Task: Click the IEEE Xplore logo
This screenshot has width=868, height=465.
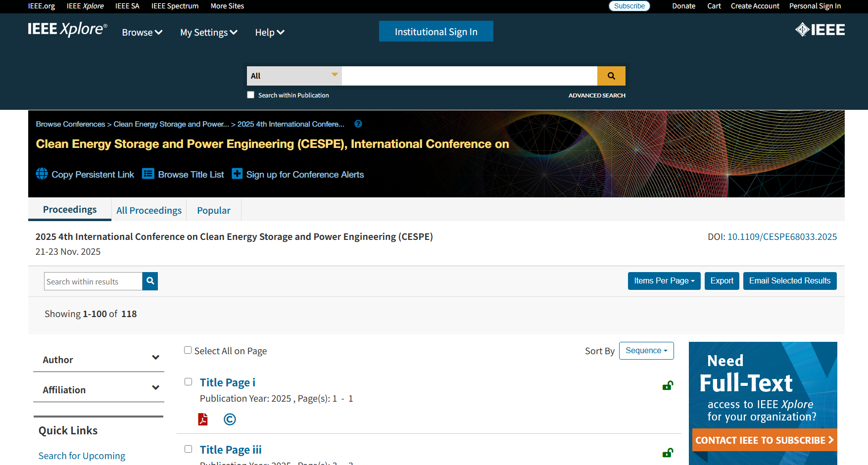Action: (67, 30)
